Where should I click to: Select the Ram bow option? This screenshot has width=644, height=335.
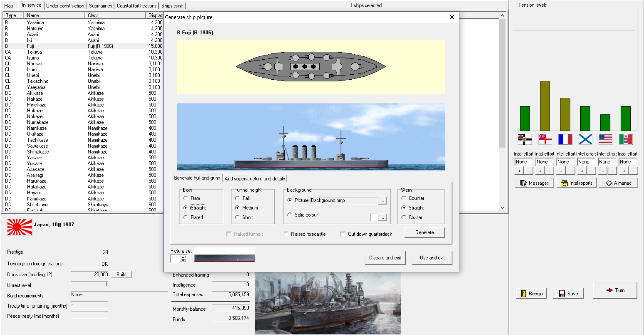pos(186,198)
